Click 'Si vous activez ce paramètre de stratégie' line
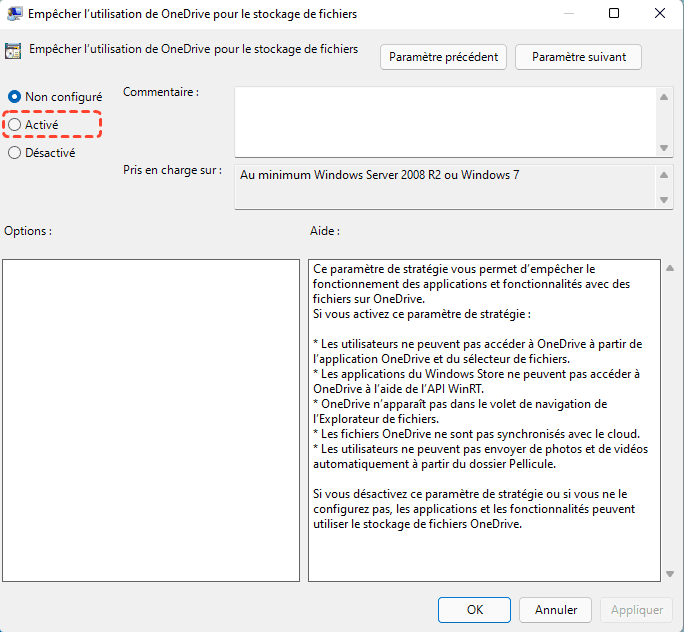Screen dimensions: 684x632 point(422,314)
